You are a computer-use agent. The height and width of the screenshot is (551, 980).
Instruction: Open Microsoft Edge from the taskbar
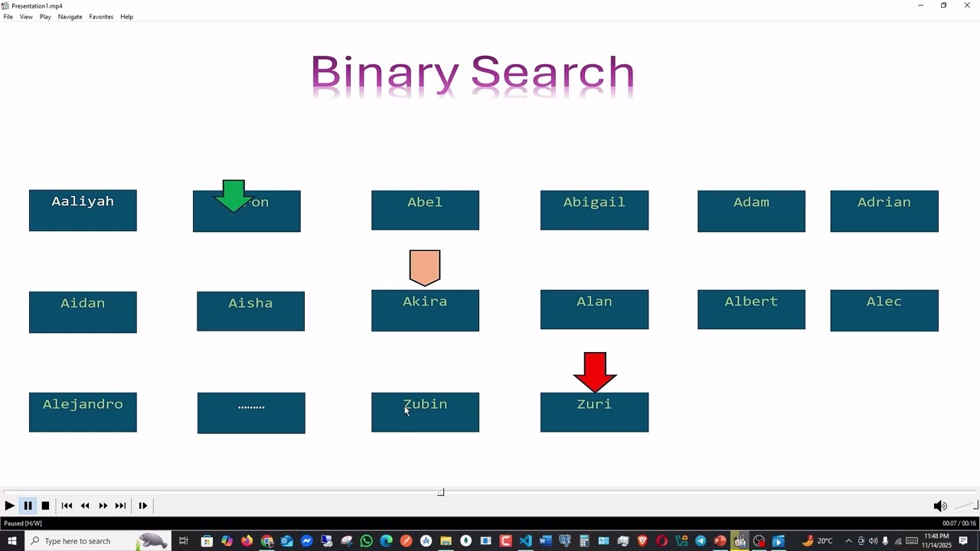(x=386, y=541)
